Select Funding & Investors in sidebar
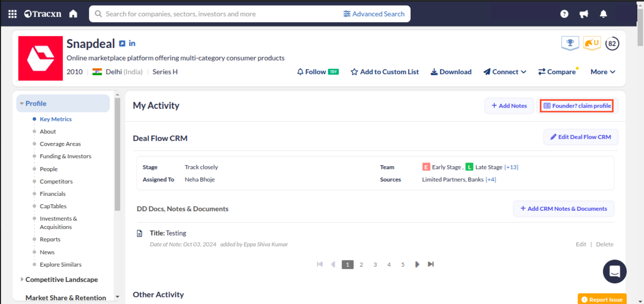 pos(65,156)
